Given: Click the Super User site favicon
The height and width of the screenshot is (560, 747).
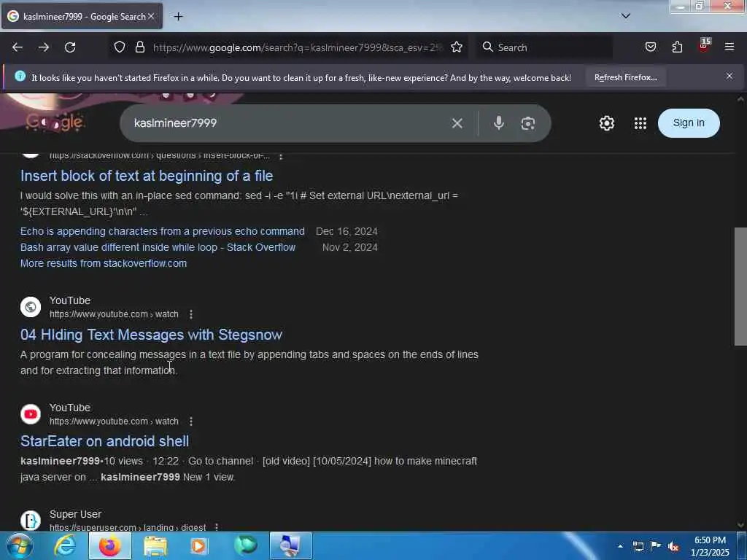Looking at the screenshot, I should pos(31,521).
